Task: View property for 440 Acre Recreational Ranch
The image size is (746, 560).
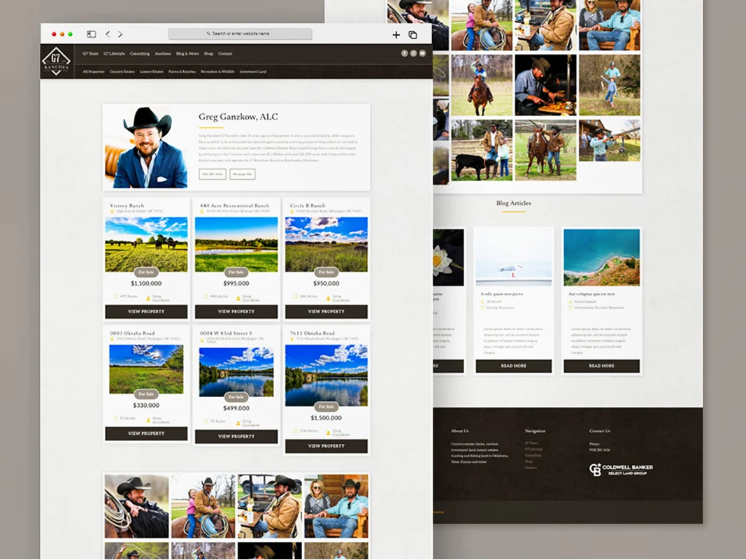Action: pyautogui.click(x=236, y=311)
